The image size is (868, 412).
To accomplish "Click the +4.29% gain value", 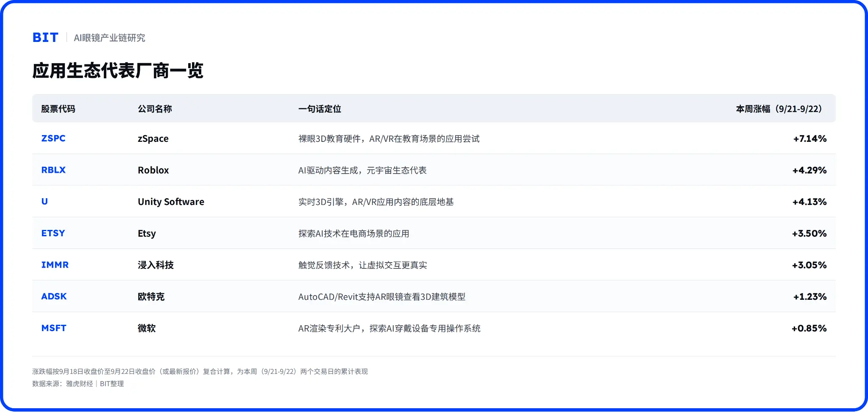I will tap(810, 170).
